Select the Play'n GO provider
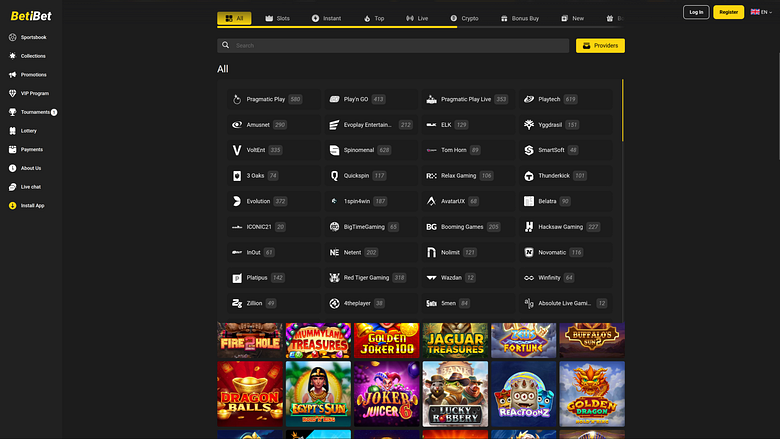This screenshot has height=439, width=780. (371, 99)
